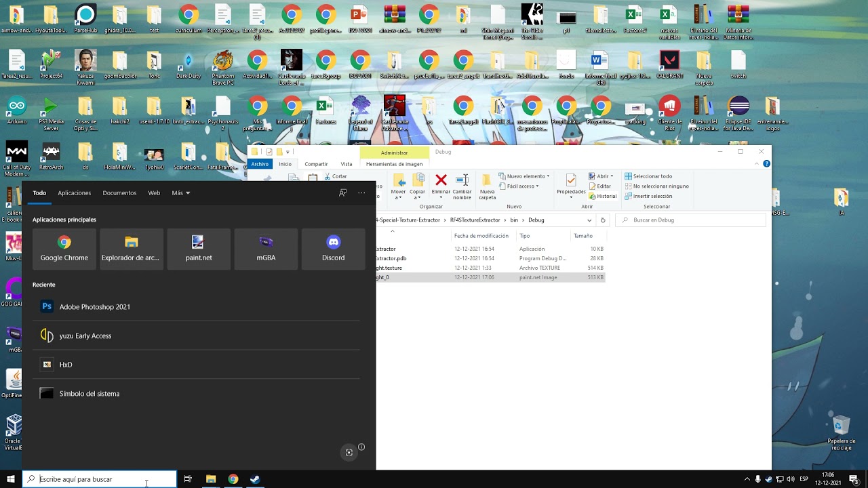Select Eclipse IDE desktop icon
The width and height of the screenshot is (868, 488).
[x=738, y=113]
